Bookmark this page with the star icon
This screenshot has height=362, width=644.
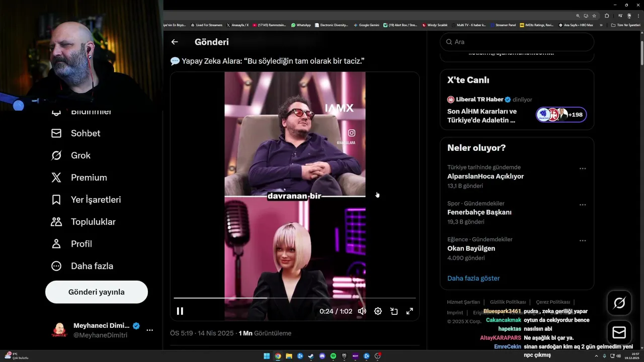(x=594, y=16)
